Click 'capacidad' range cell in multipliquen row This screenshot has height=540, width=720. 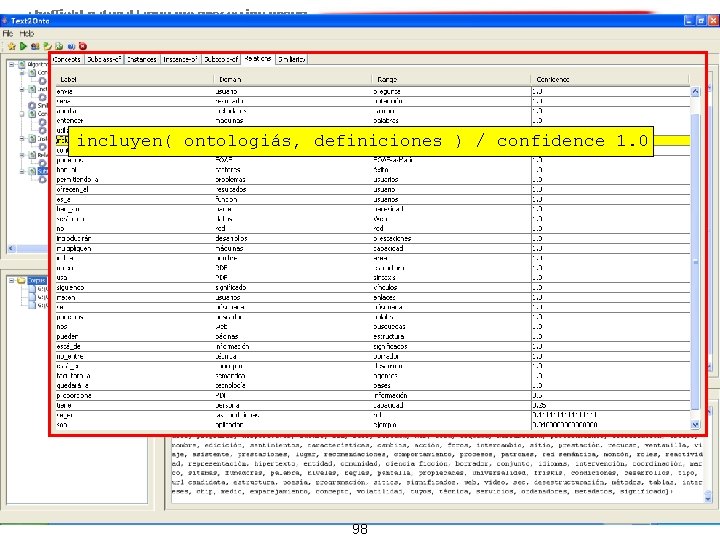tap(388, 248)
